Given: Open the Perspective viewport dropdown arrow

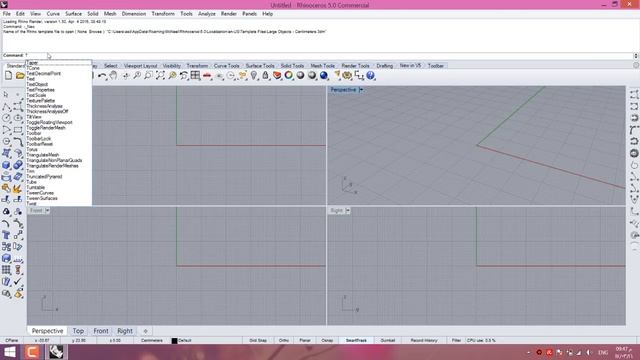Looking at the screenshot, I should point(361,90).
